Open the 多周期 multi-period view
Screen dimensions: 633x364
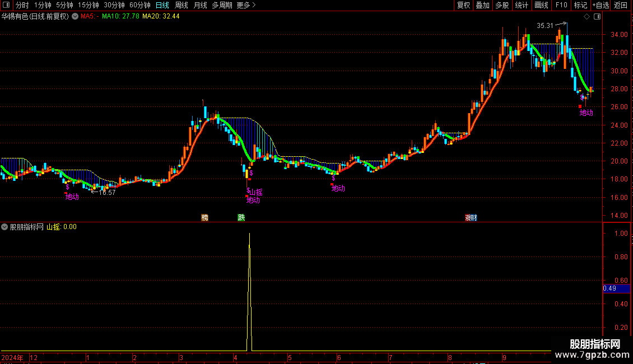[222, 5]
